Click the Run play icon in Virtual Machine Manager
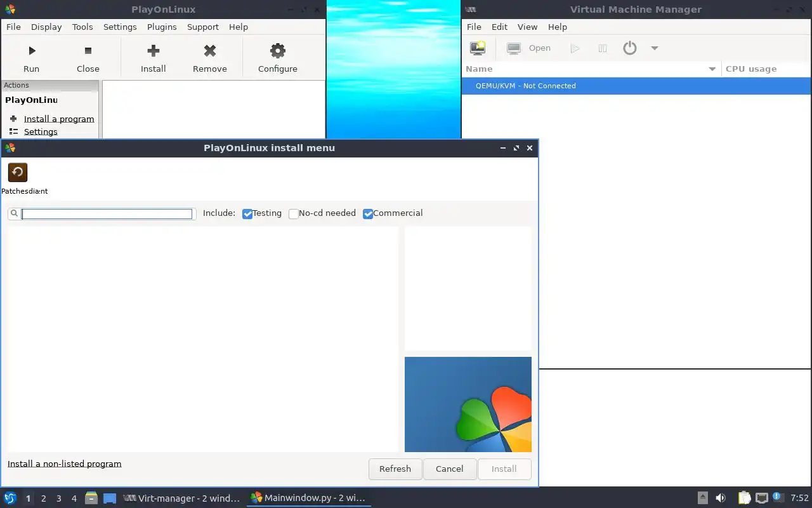 click(x=575, y=48)
